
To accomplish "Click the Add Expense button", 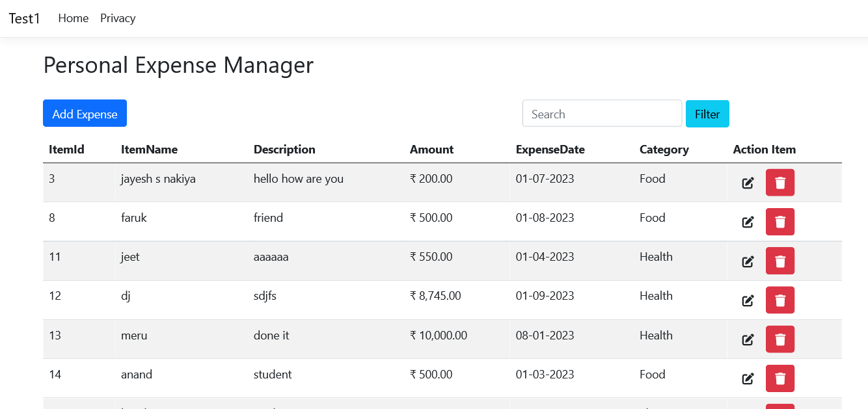I will [x=85, y=113].
